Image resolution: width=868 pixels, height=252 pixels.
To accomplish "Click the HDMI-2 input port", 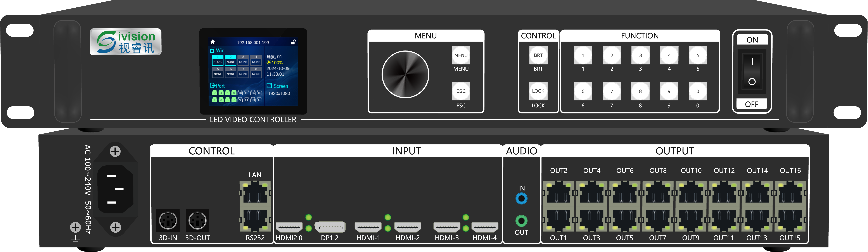I will tap(407, 227).
